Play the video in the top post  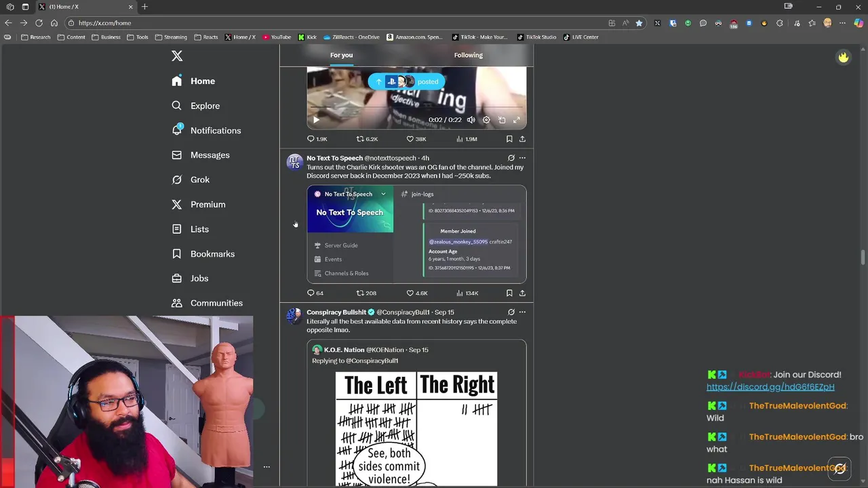tap(316, 120)
